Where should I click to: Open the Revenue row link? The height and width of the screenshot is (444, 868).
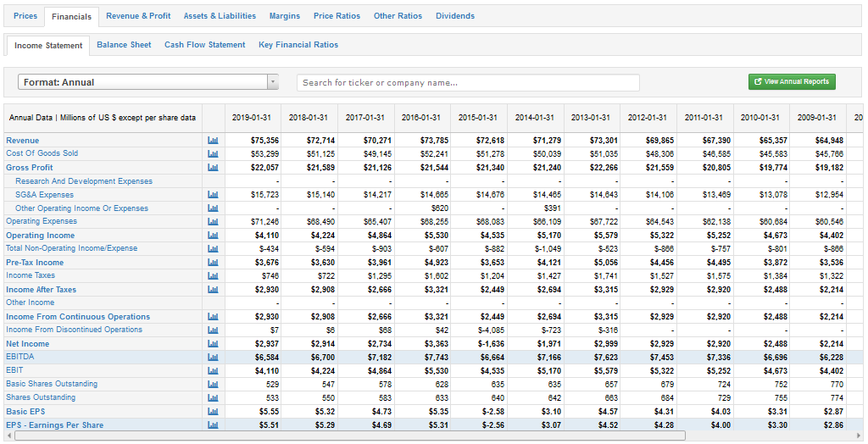[x=23, y=141]
